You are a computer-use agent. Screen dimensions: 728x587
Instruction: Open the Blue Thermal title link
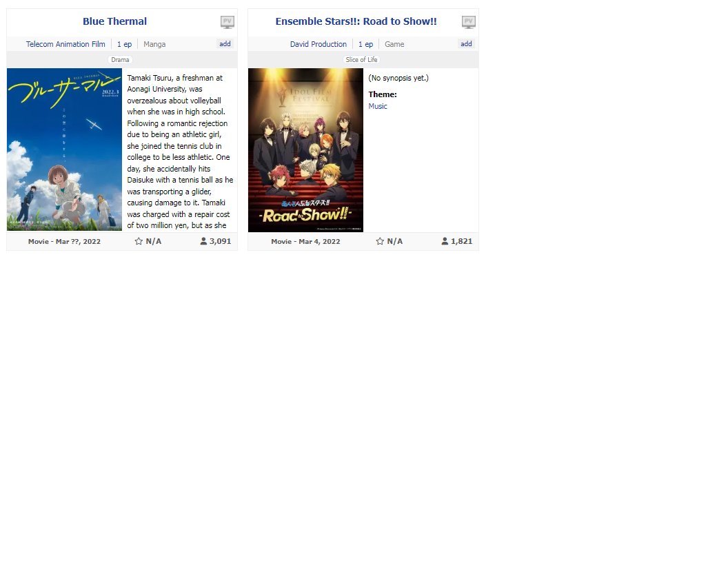click(x=114, y=21)
